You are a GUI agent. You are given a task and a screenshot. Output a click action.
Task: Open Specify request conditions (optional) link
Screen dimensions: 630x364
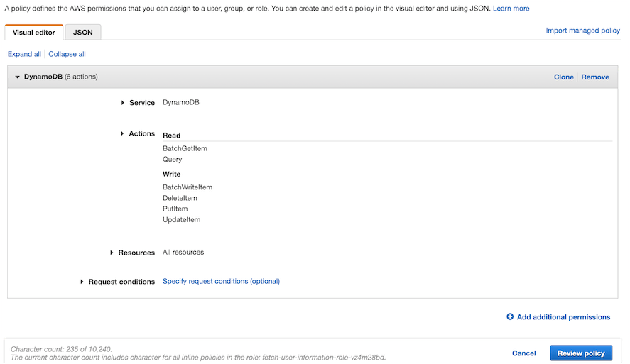221,281
